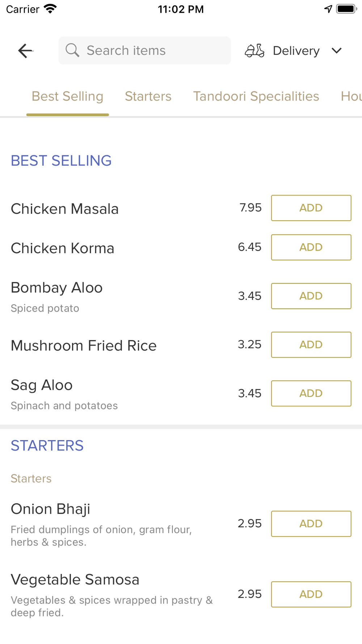This screenshot has height=644, width=362.
Task: Tap the search magnifier icon
Action: [72, 50]
